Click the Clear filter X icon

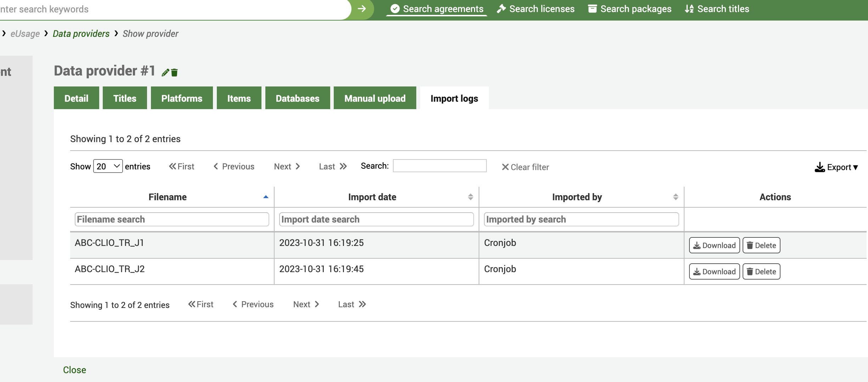(505, 167)
